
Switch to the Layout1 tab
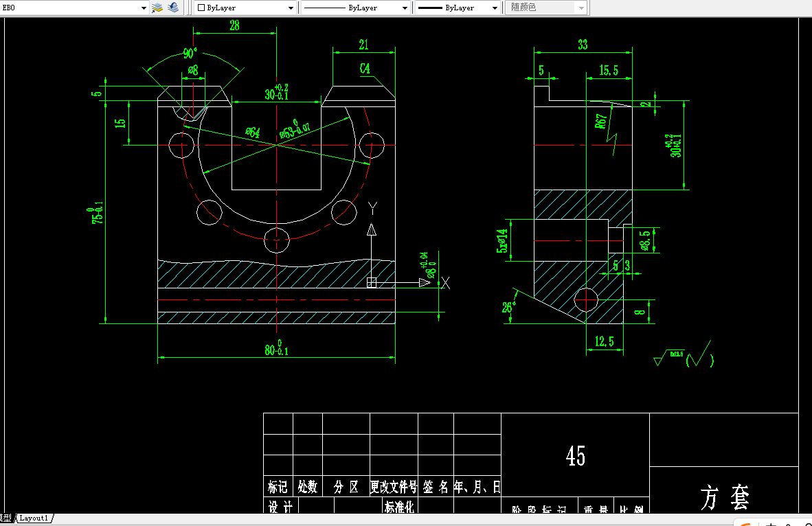34,518
